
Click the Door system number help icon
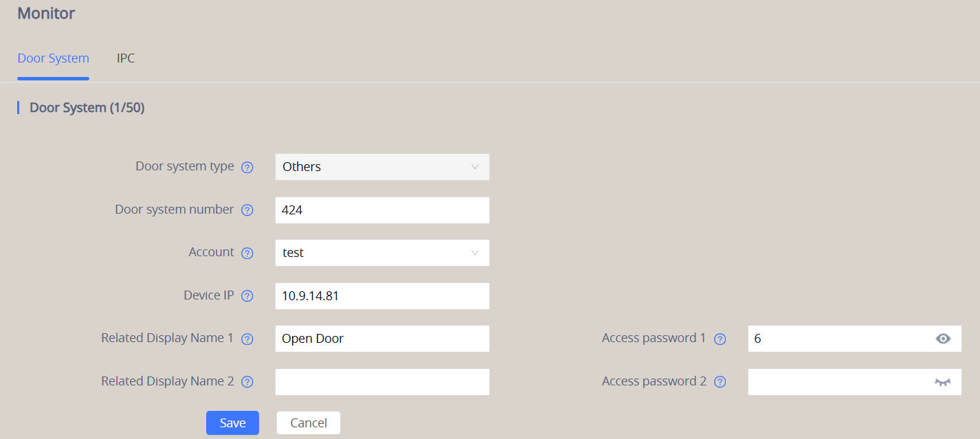247,210
